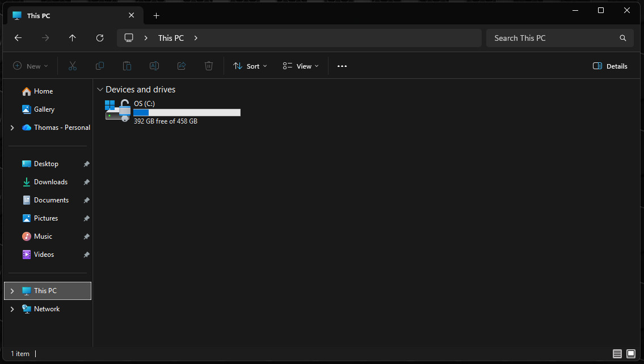
Task: Unpin Downloads using its pin icon
Action: [x=86, y=182]
